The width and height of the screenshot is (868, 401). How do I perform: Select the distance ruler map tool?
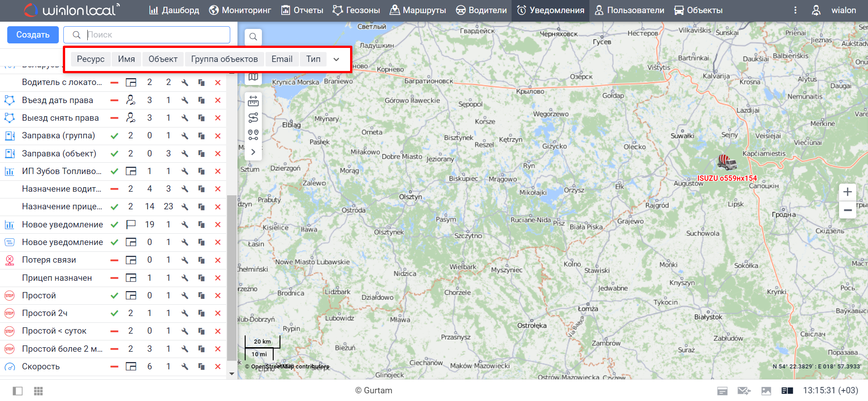[x=253, y=101]
